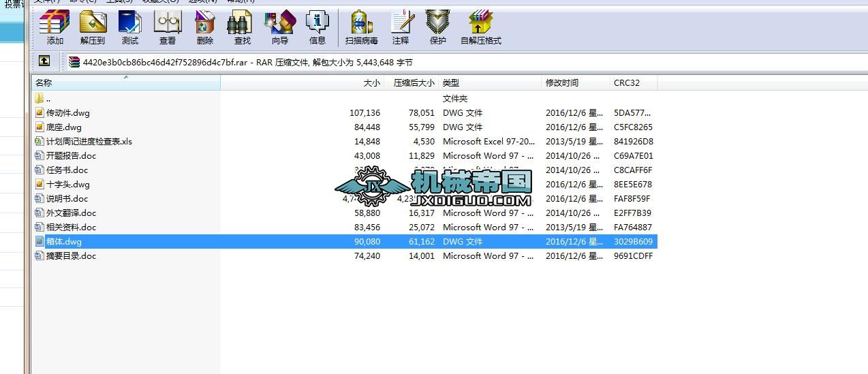Image resolution: width=868 pixels, height=374 pixels.
Task: Click the 保护 (Protect) shield icon
Action: (x=437, y=24)
